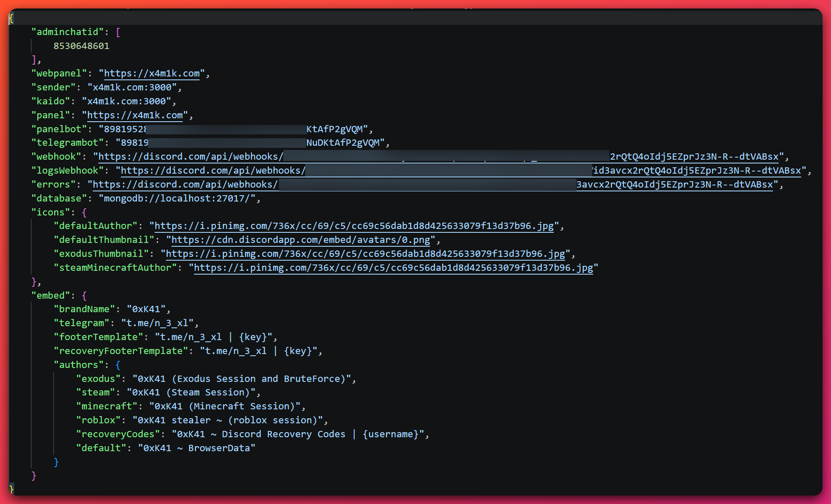Select the "0xK41 ~ BrowserData" value

tap(197, 448)
